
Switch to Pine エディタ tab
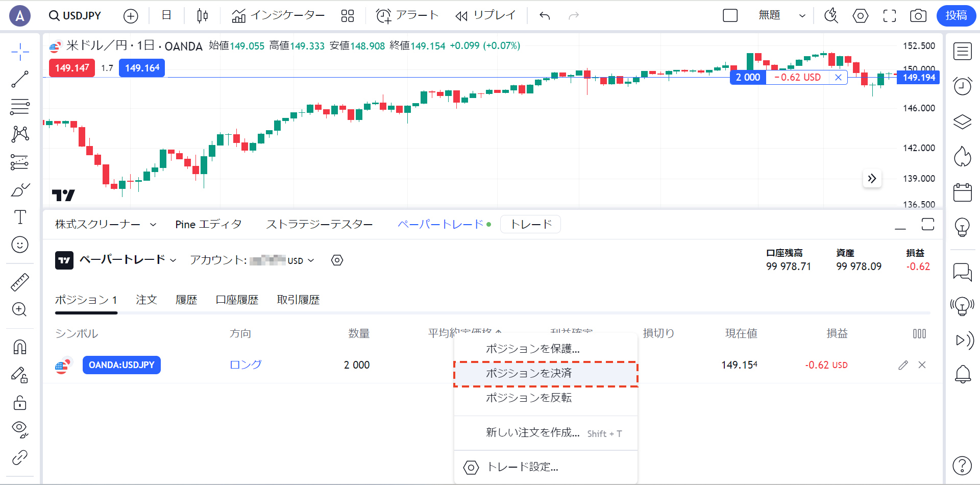(208, 225)
